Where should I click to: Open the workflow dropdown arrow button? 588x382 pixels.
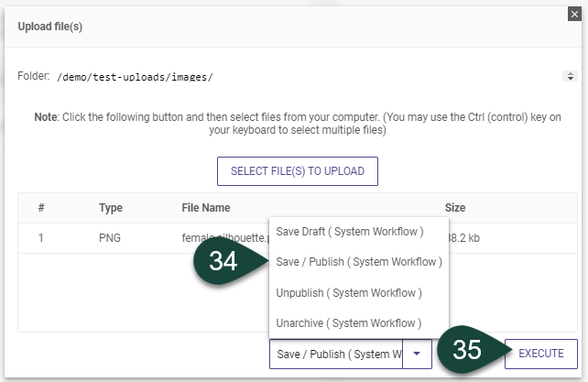click(x=417, y=354)
